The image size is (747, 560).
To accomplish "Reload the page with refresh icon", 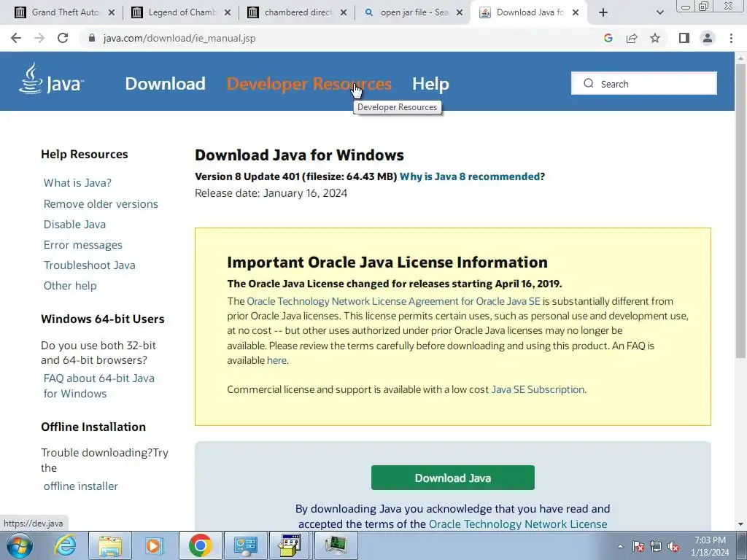I will 63,38.
